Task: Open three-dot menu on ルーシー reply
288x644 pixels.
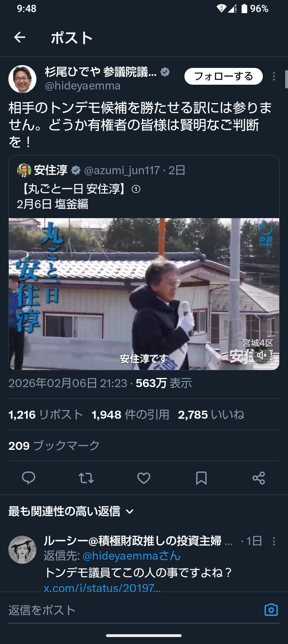Action: (274, 541)
